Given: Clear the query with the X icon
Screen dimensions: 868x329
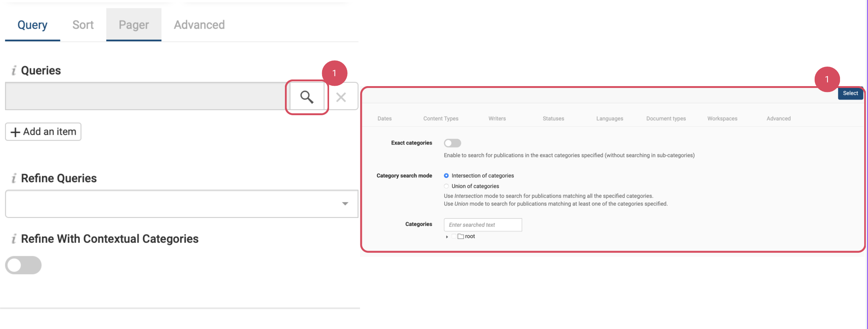Looking at the screenshot, I should tap(341, 97).
